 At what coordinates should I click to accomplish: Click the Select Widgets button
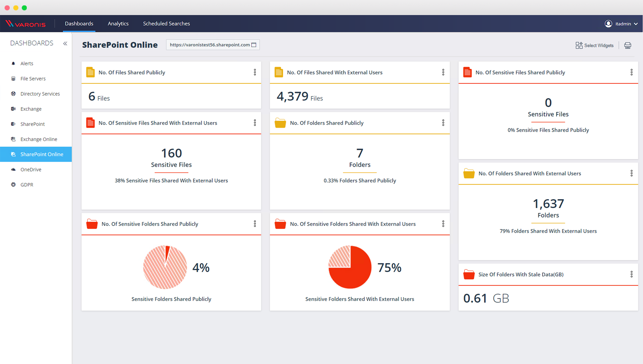pyautogui.click(x=594, y=45)
